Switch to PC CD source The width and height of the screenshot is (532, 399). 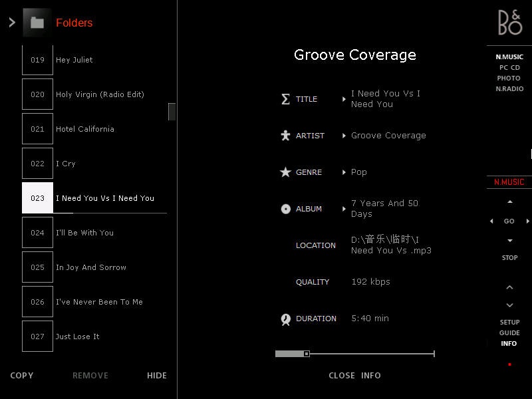[509, 67]
